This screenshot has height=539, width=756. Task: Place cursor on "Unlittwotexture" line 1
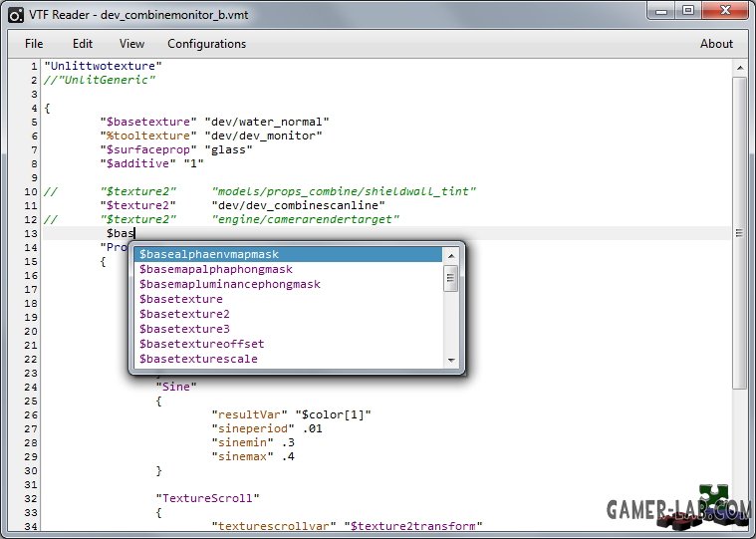[x=104, y=66]
